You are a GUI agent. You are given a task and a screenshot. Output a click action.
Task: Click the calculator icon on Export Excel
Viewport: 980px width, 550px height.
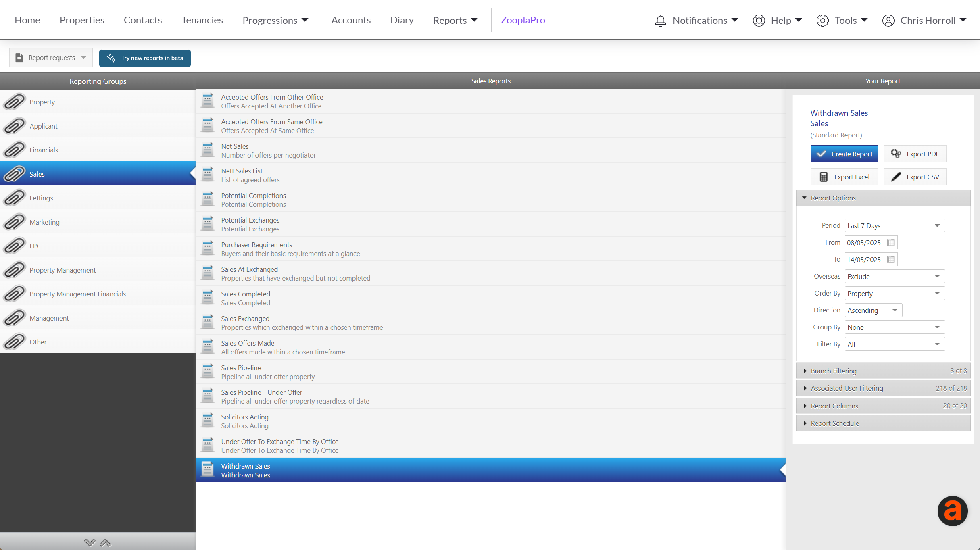click(824, 177)
